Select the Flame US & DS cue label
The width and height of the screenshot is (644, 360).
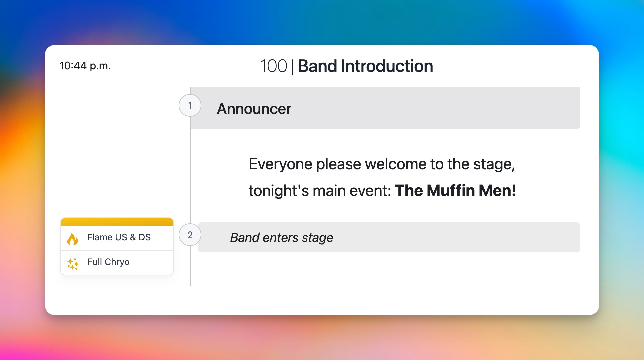coord(119,237)
